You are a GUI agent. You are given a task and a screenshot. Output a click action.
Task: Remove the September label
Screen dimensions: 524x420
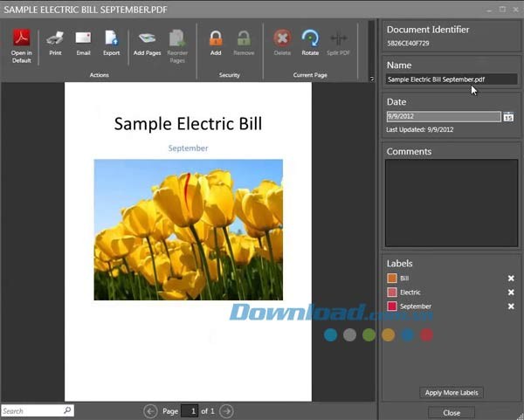click(511, 306)
